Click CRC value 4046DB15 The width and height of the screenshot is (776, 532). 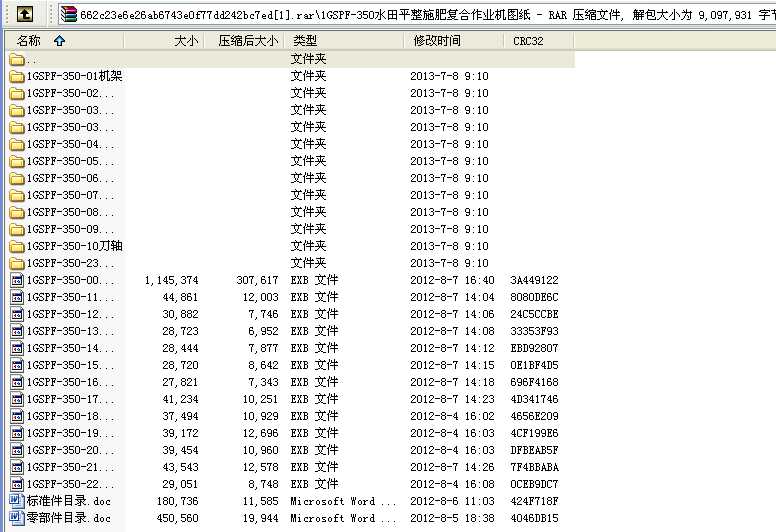[x=534, y=518]
